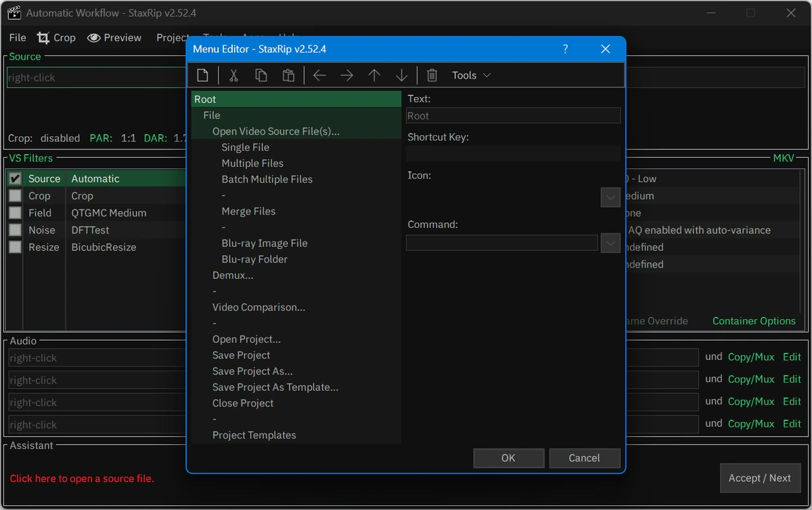Viewport: 812px width, 510px height.
Task: Click the Cut scissors icon in Menu Editor
Action: (x=233, y=75)
